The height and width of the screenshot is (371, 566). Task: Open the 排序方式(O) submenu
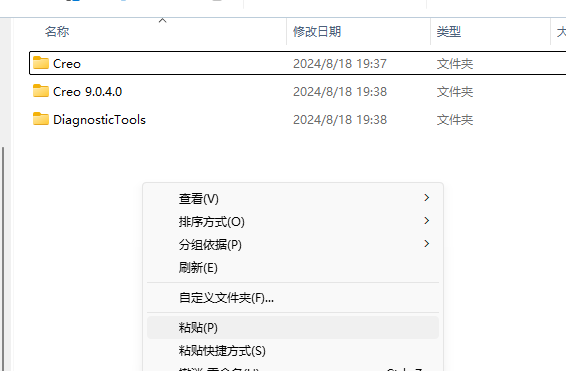pyautogui.click(x=293, y=221)
